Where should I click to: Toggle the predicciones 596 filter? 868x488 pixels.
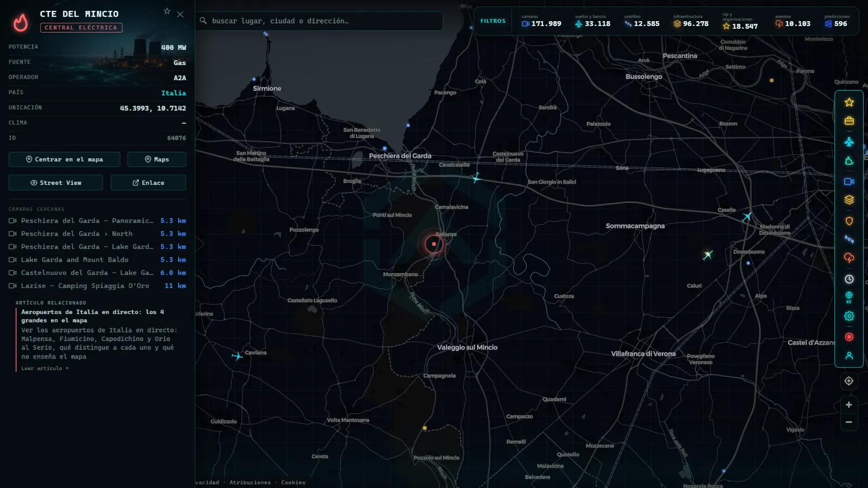click(837, 21)
